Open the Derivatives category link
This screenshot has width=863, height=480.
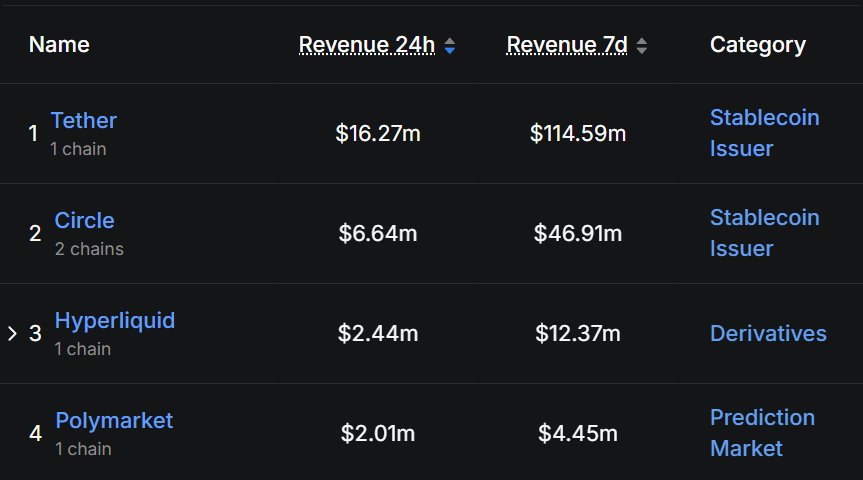click(x=768, y=333)
